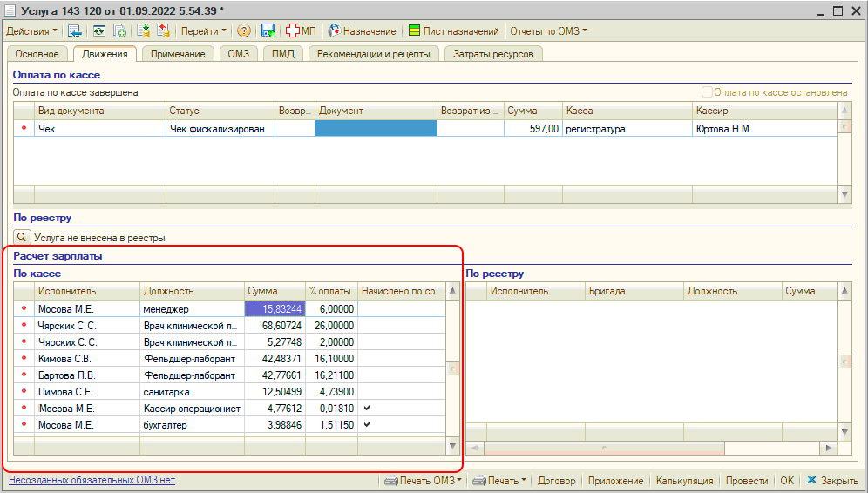
Task: Switch to the Основное tab
Action: click(37, 54)
